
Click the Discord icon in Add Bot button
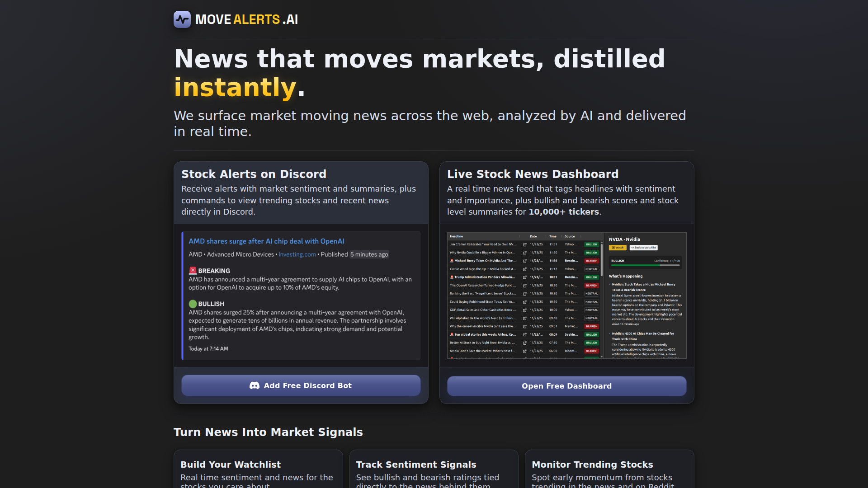coord(255,385)
